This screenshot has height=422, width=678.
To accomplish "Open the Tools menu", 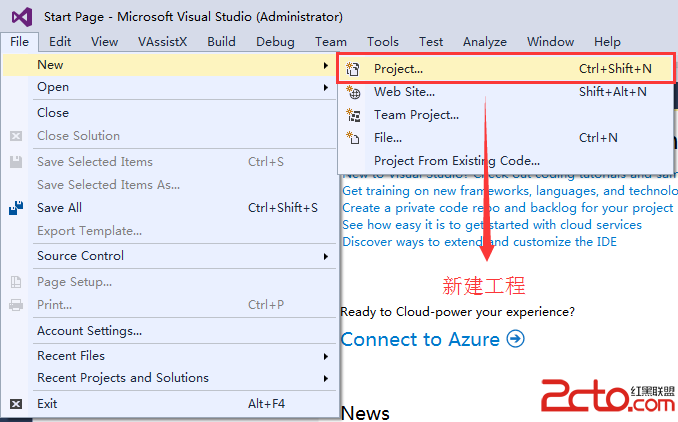I will point(383,42).
